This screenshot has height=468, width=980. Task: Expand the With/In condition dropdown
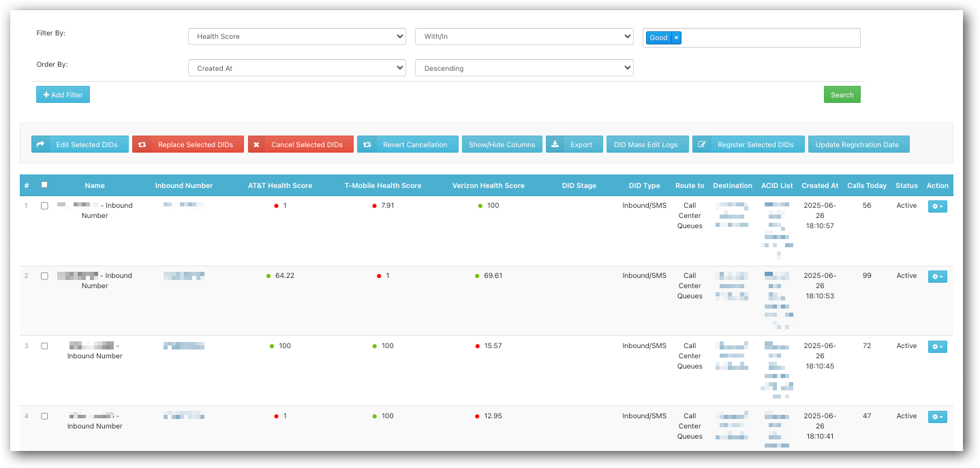click(x=523, y=37)
